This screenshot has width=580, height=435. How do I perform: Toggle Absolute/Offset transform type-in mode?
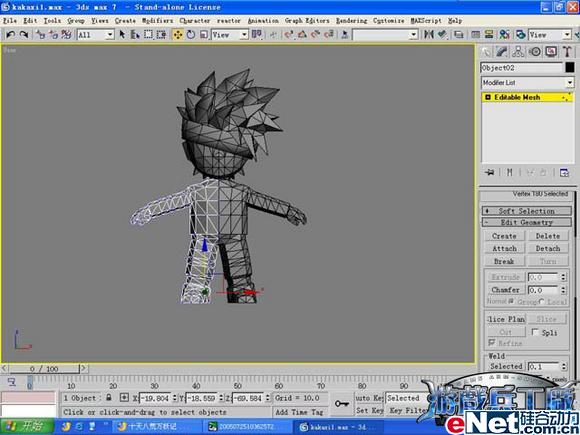(x=124, y=398)
